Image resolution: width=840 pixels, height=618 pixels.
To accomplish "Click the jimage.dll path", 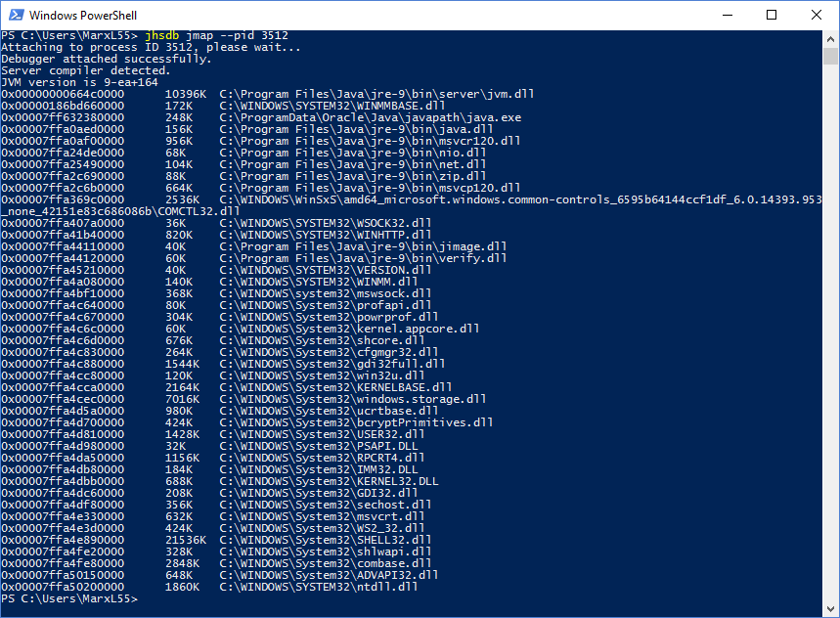I will [x=363, y=246].
